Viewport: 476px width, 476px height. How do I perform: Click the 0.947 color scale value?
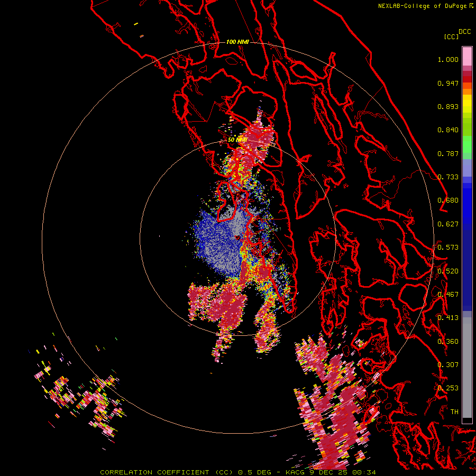pyautogui.click(x=448, y=83)
